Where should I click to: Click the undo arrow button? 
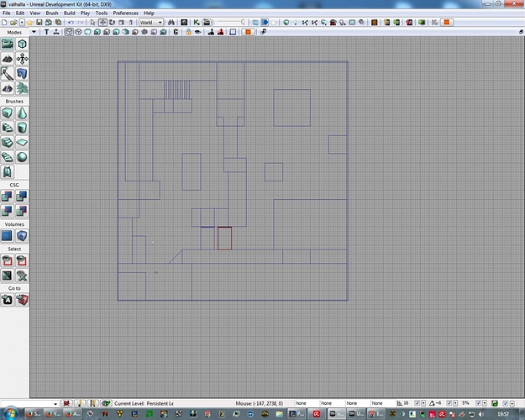point(71,23)
